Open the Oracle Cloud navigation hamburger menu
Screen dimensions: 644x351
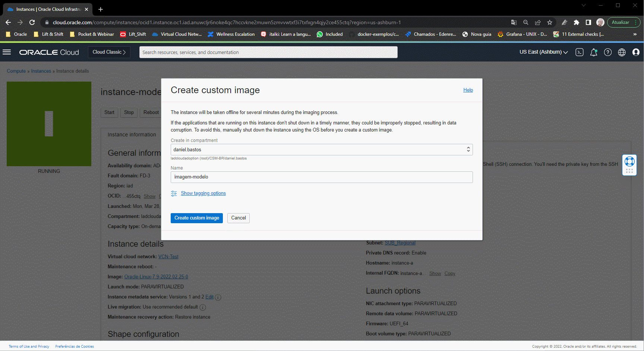pos(7,52)
